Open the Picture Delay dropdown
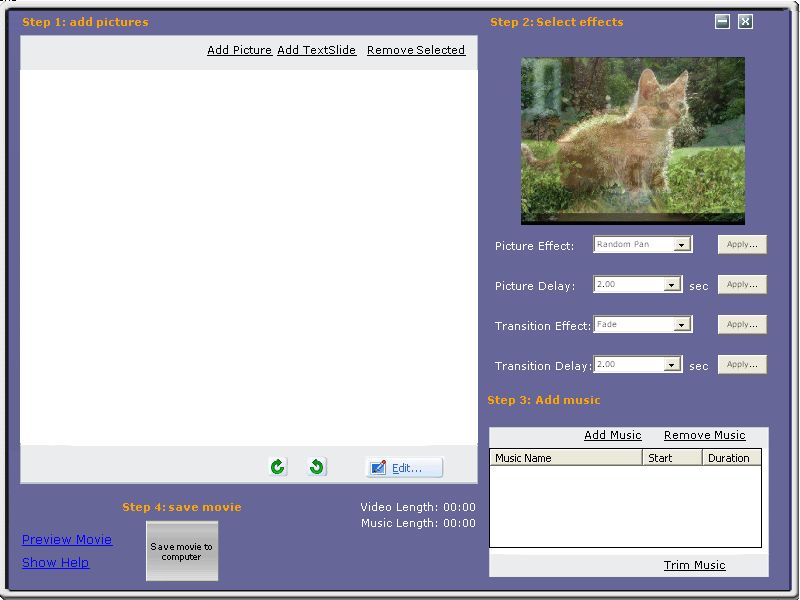The image size is (800, 600). (672, 284)
